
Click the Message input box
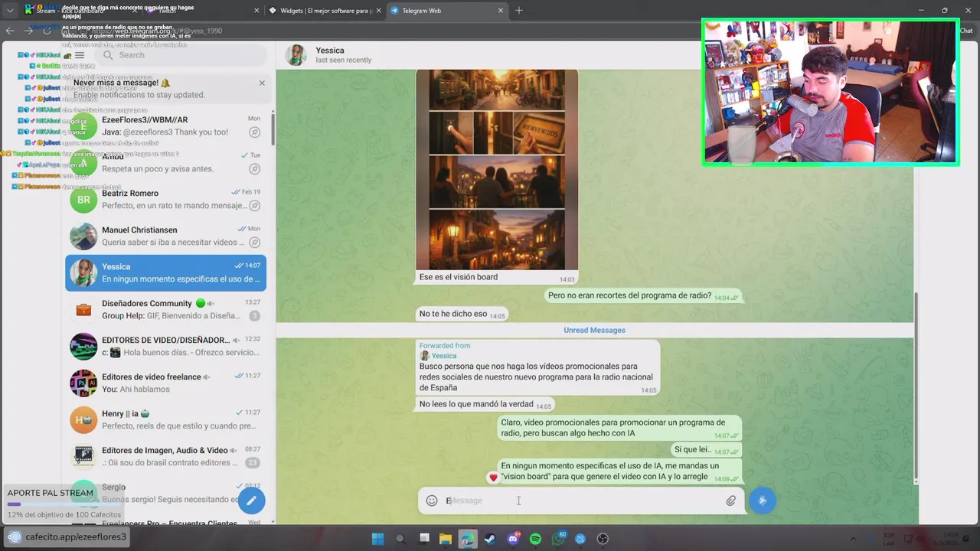pos(582,500)
